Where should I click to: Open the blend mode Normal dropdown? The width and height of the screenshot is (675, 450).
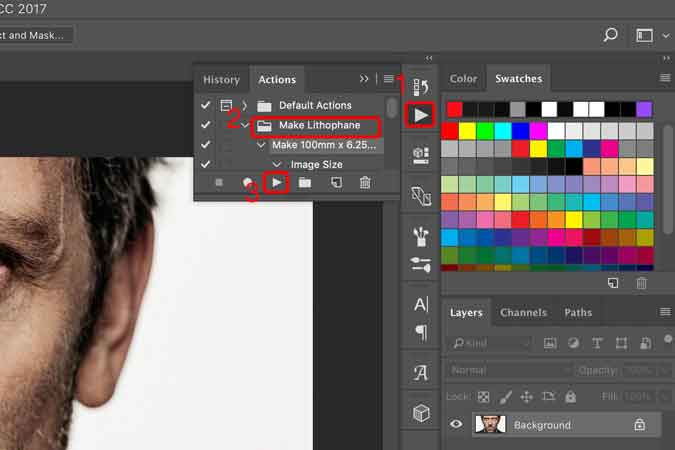(x=509, y=370)
